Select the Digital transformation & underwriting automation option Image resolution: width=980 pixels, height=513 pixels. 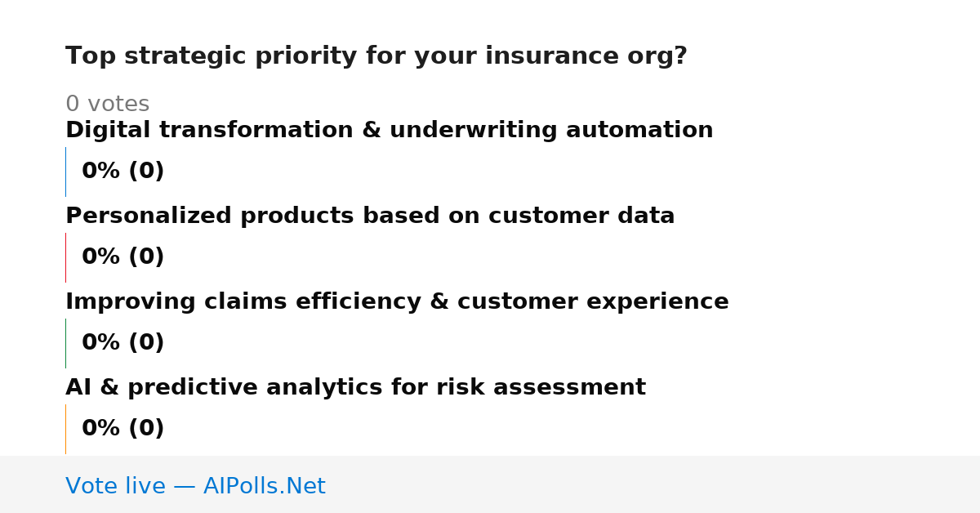(390, 130)
